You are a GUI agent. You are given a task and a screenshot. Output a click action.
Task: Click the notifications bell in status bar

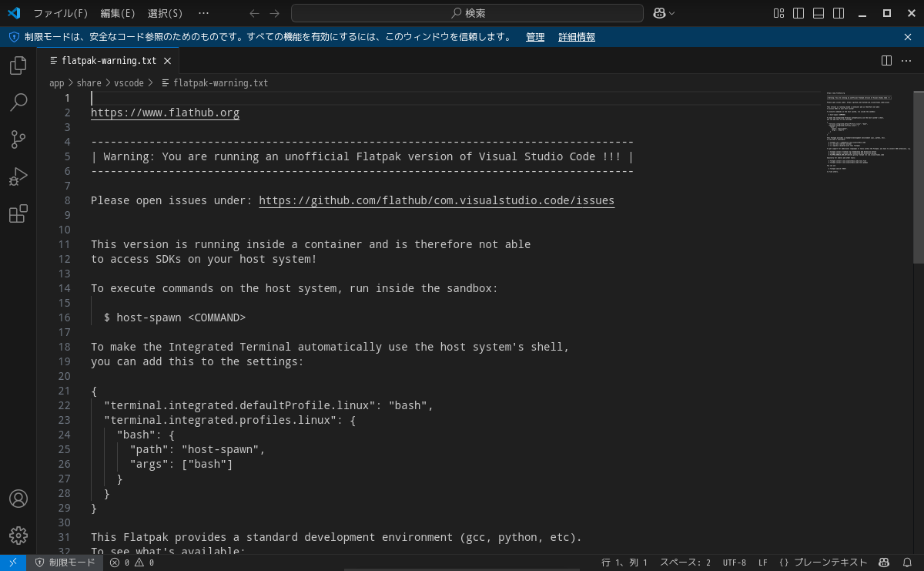(909, 563)
